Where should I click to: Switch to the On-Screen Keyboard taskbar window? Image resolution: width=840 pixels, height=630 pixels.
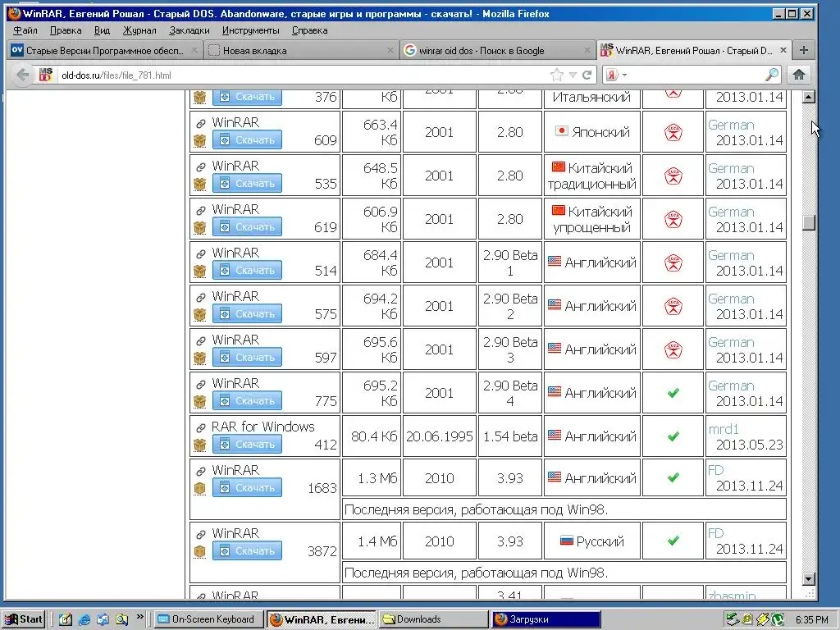209,619
